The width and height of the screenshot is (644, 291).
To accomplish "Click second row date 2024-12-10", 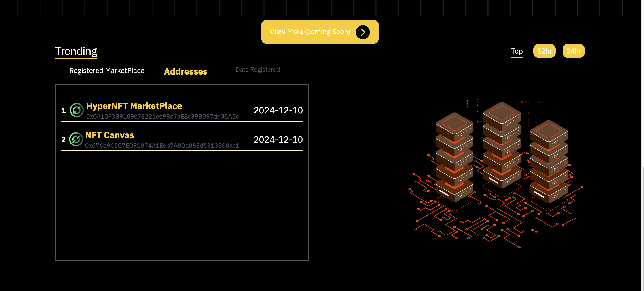I will click(x=278, y=139).
